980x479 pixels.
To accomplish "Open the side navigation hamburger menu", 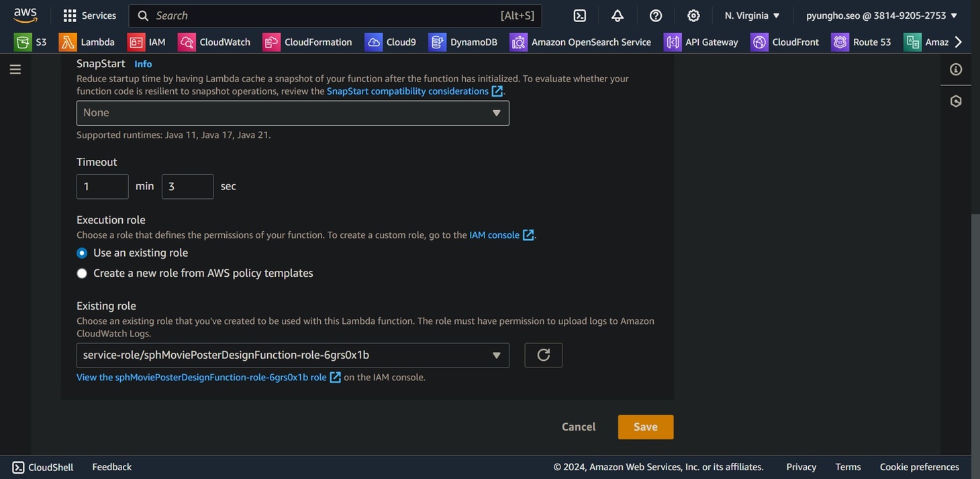I will pos(15,69).
